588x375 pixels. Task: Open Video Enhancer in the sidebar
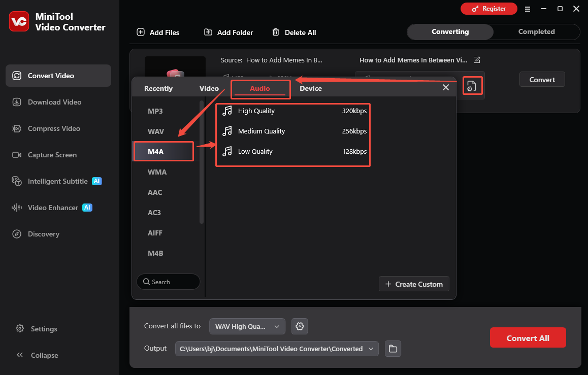pyautogui.click(x=58, y=208)
